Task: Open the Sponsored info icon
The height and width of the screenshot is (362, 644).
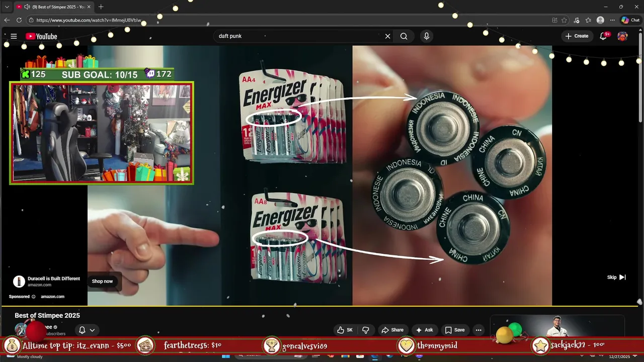Action: click(34, 297)
